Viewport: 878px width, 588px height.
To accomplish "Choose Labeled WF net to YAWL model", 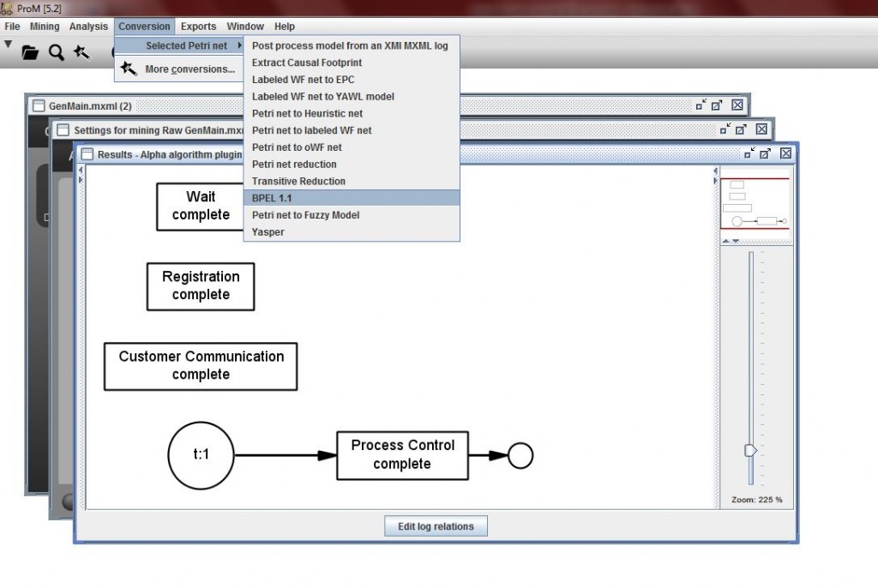I will pos(352,96).
